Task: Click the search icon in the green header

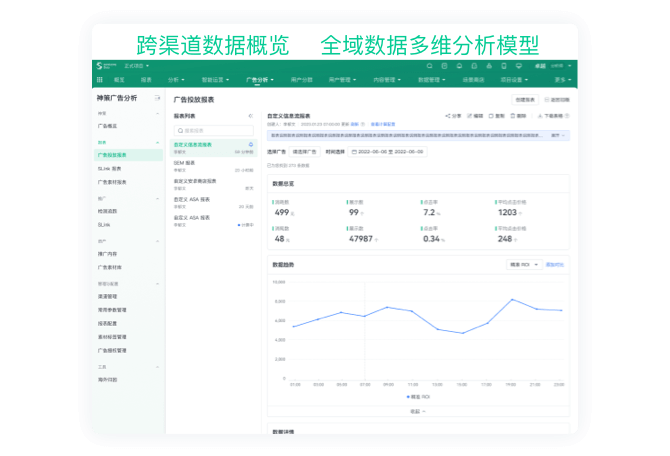Action: coord(429,66)
